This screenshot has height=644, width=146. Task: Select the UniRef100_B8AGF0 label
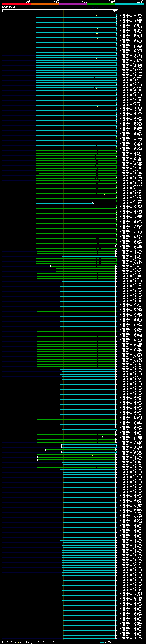click(131, 55)
